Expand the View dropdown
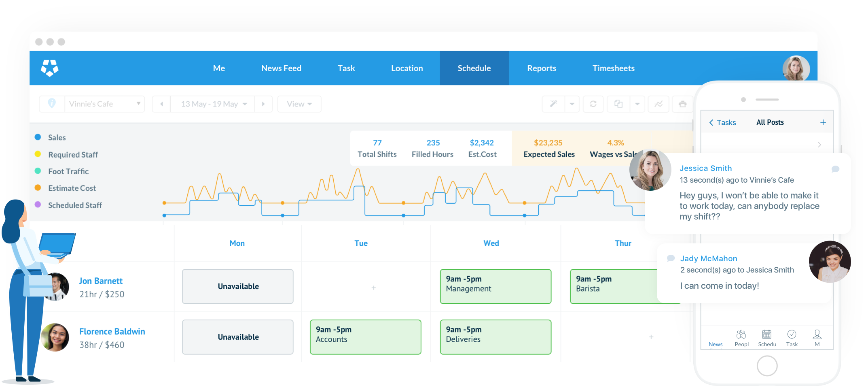The height and width of the screenshot is (392, 868). 299,104
